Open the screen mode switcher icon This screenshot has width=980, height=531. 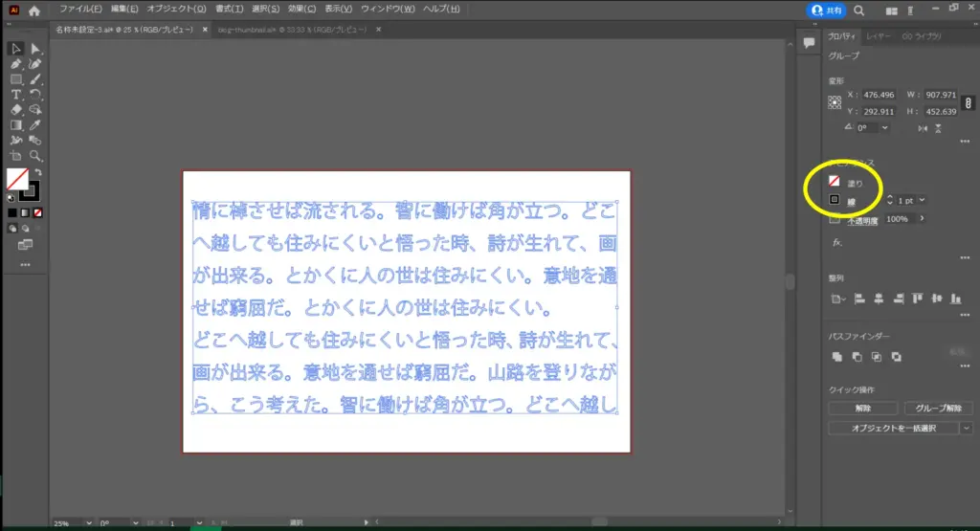point(25,245)
